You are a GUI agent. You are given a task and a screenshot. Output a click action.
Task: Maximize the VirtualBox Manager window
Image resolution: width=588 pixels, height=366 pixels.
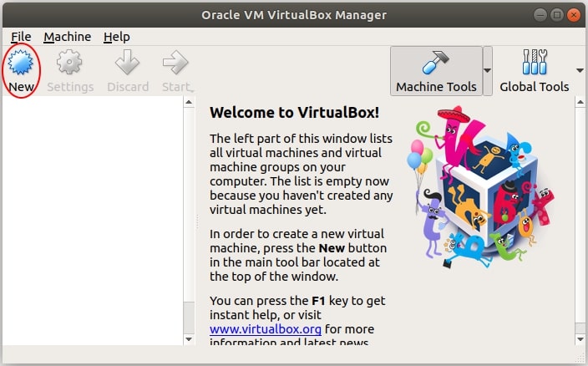(x=557, y=15)
